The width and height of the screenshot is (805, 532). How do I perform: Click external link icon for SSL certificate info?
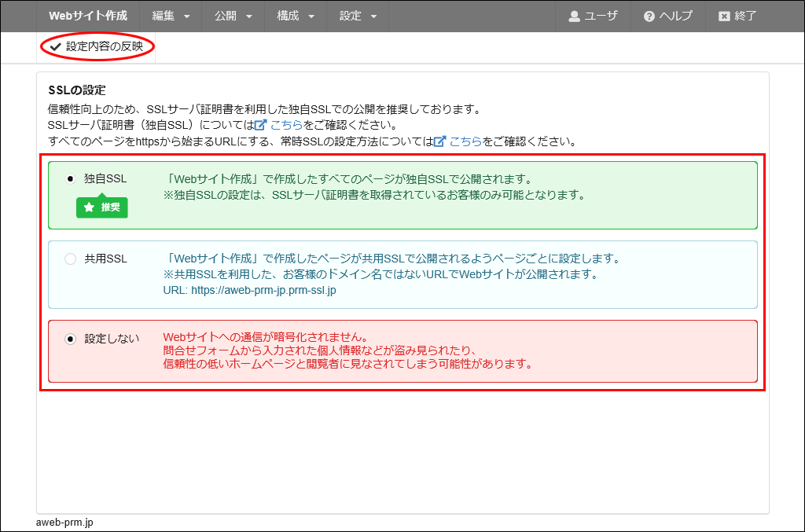pyautogui.click(x=260, y=125)
